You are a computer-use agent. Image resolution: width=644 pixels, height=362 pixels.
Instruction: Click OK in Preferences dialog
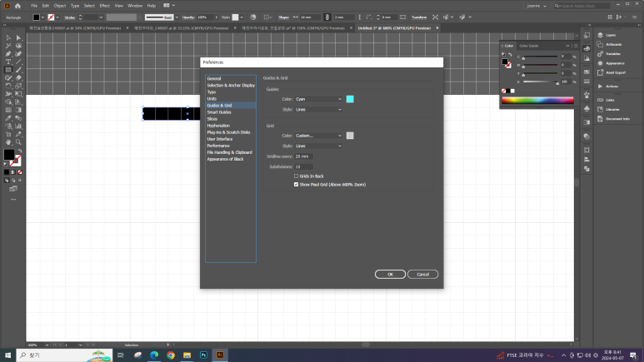pyautogui.click(x=390, y=274)
